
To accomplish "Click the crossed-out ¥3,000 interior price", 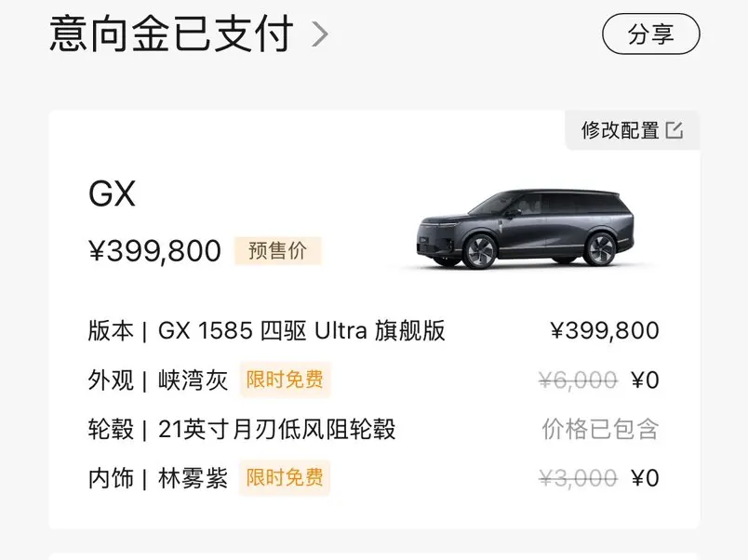I will pyautogui.click(x=578, y=478).
